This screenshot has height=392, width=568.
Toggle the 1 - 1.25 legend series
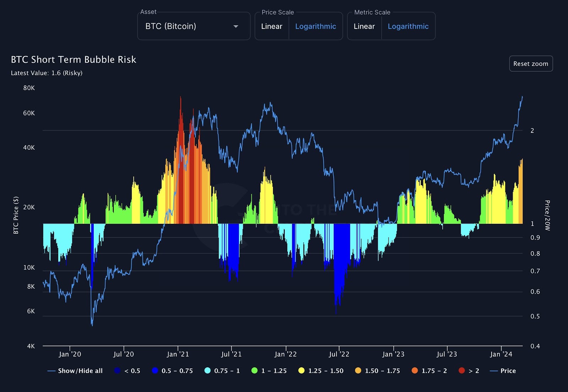(269, 371)
